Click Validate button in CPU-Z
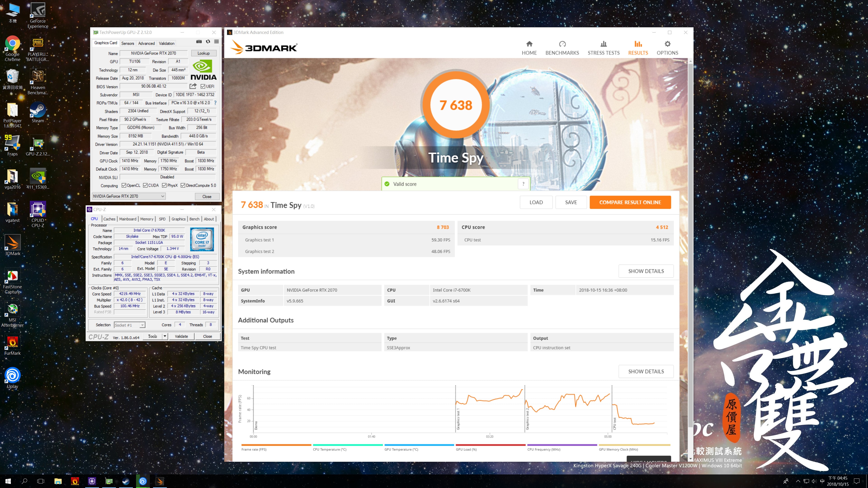This screenshot has width=868, height=488. tap(181, 336)
